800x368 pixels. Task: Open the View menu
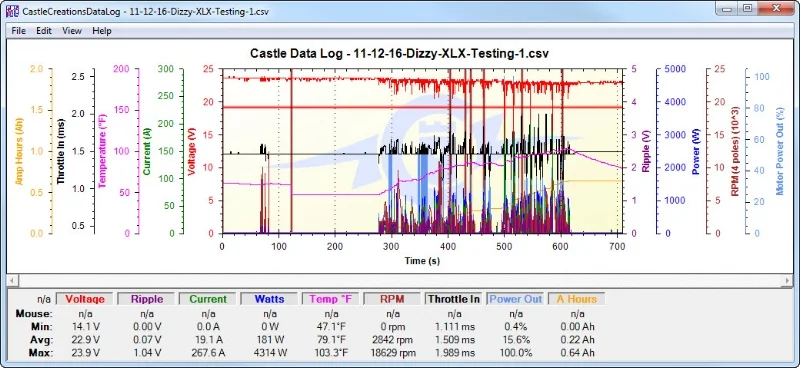pos(72,31)
